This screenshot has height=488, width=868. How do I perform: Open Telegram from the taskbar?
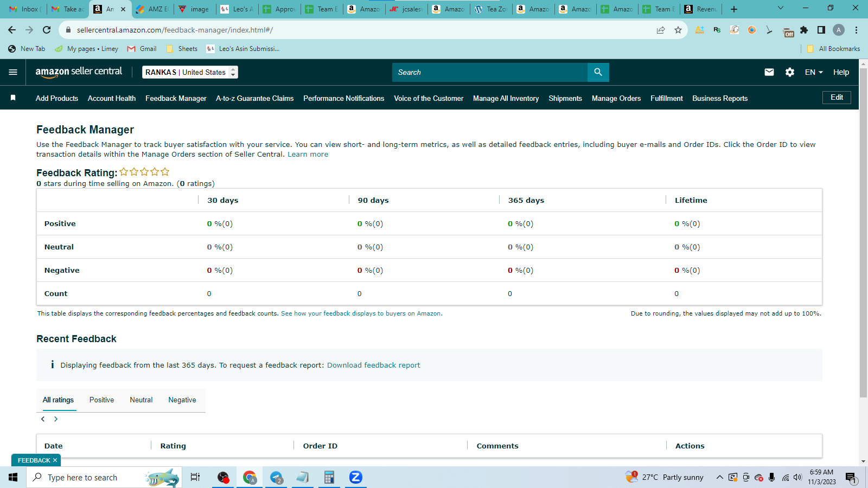pos(276,477)
